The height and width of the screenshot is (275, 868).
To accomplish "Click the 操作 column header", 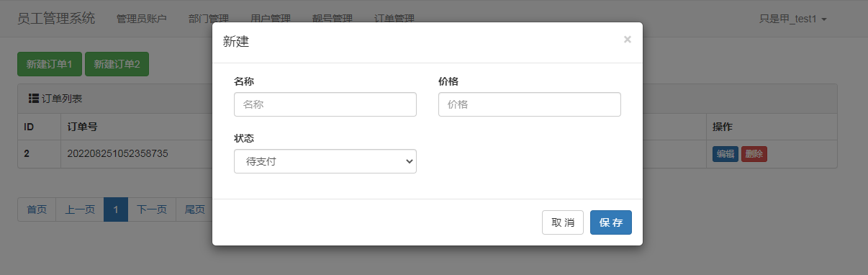I will (723, 127).
